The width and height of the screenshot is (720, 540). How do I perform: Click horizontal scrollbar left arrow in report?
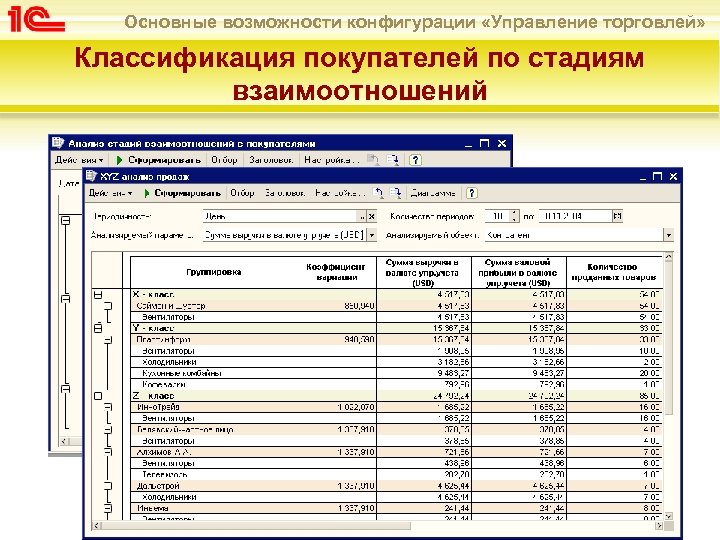[96, 525]
